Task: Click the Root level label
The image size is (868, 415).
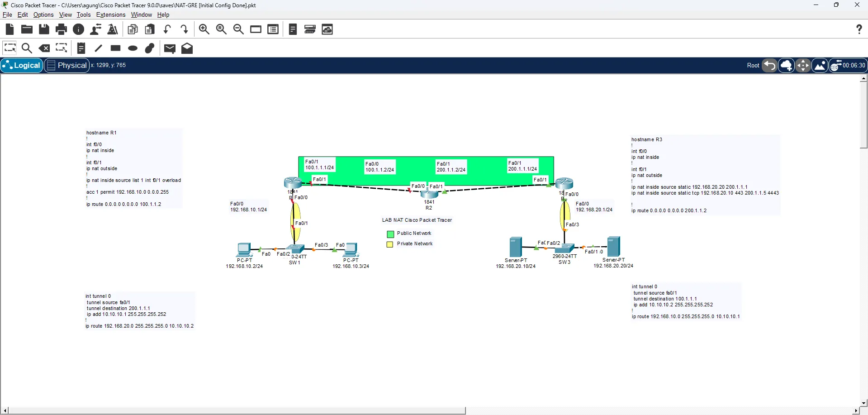Action: click(x=753, y=65)
